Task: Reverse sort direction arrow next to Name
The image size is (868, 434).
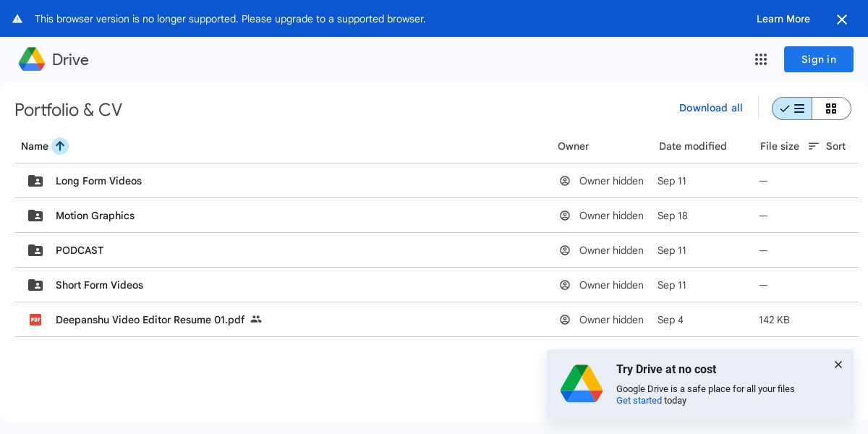Action: pyautogui.click(x=60, y=146)
